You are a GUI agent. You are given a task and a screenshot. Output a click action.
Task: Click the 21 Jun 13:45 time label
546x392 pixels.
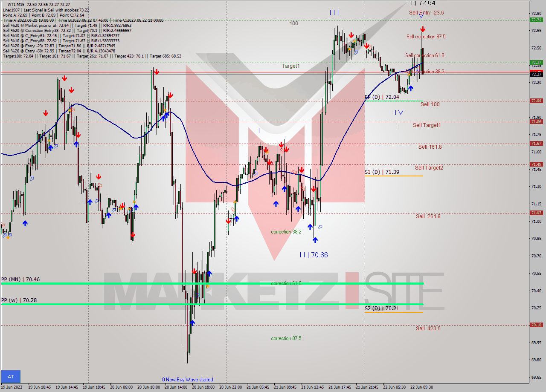click(312, 387)
